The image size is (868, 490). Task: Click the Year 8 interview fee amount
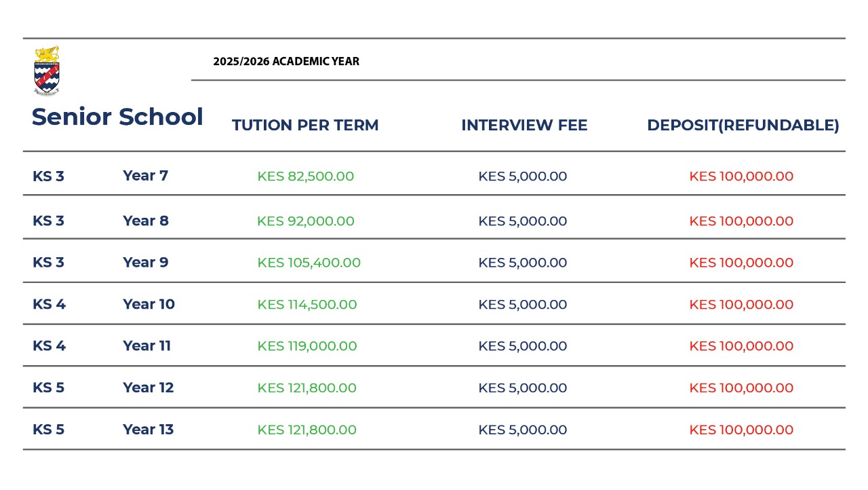point(523,221)
